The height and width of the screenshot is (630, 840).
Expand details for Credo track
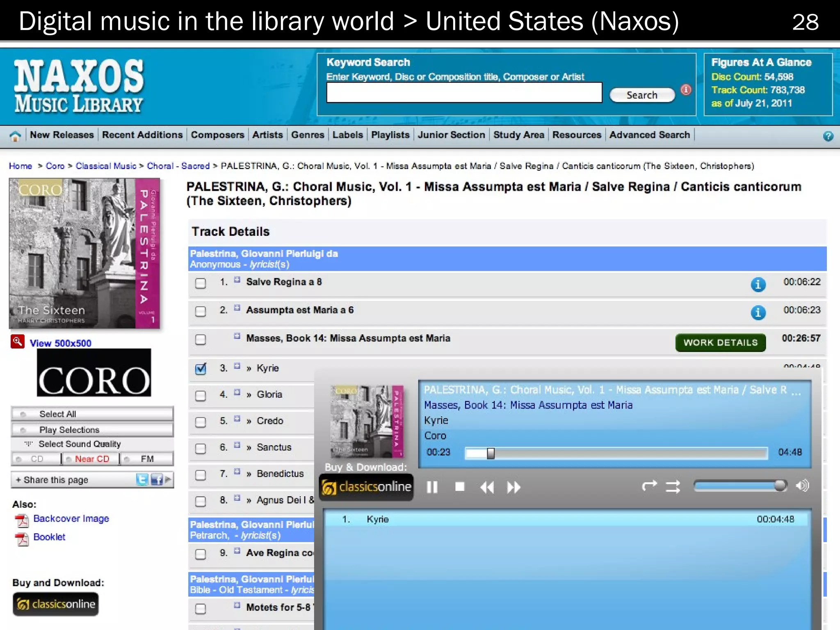pos(237,418)
